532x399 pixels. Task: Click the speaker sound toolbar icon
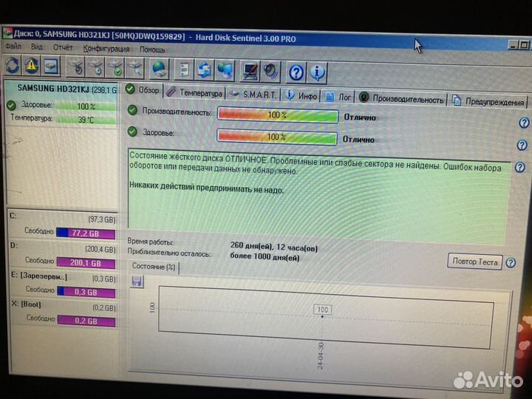click(270, 71)
